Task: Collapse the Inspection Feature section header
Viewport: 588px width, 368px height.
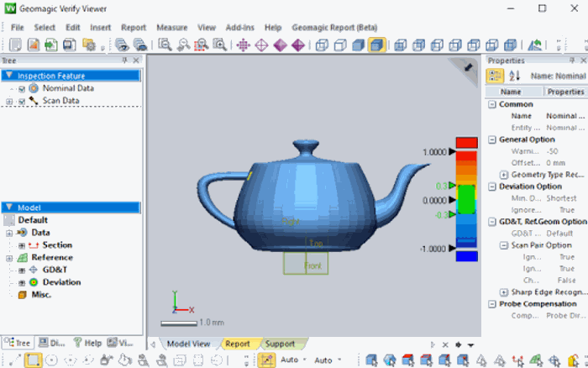Action: (9, 76)
